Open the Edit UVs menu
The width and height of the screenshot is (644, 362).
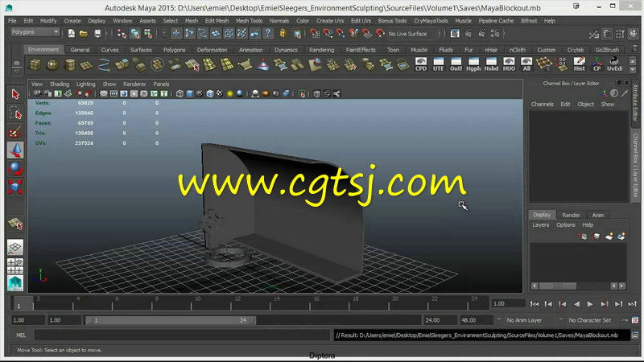click(x=361, y=21)
